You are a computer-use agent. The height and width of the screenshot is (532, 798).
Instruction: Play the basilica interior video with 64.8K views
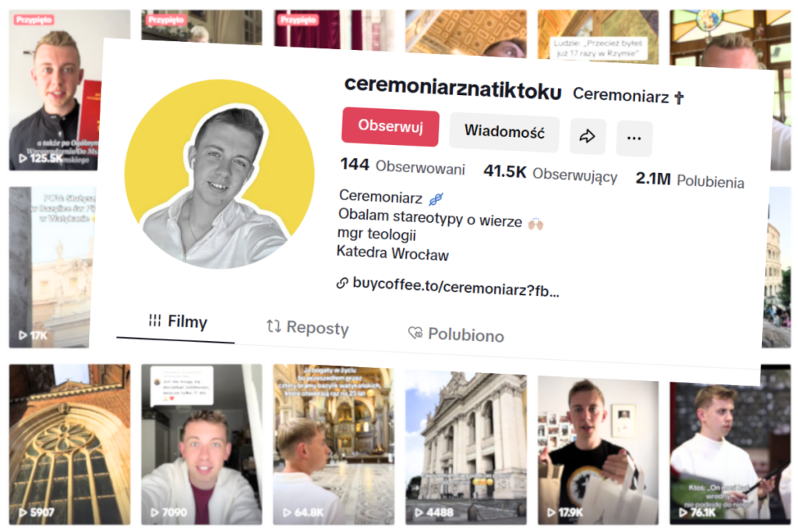334,444
